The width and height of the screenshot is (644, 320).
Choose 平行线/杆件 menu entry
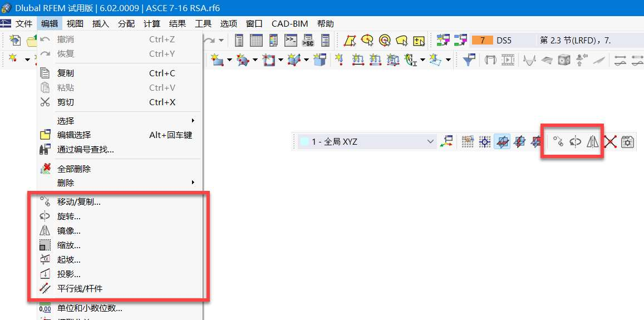[x=120, y=289]
